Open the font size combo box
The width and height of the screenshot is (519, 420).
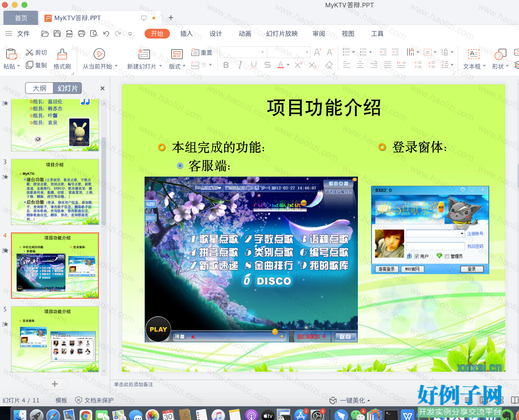(x=289, y=52)
